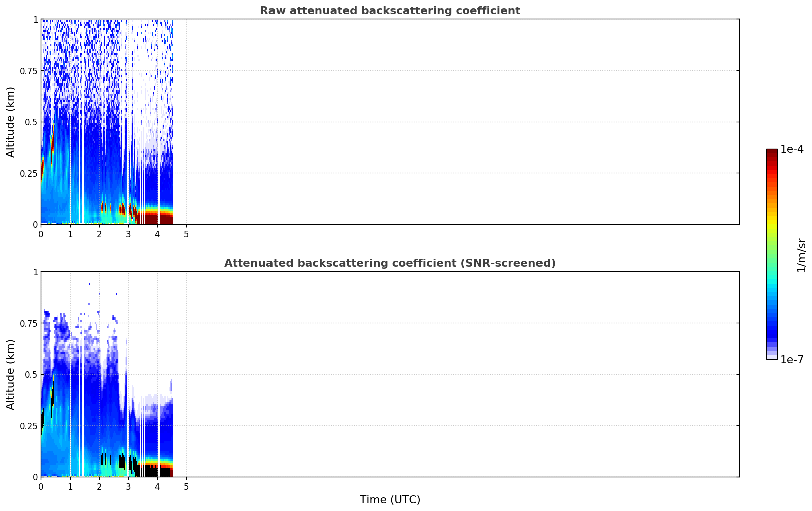812x511 pixels.
Task: Click the 1 tick on the top time axis
Action: coord(70,234)
